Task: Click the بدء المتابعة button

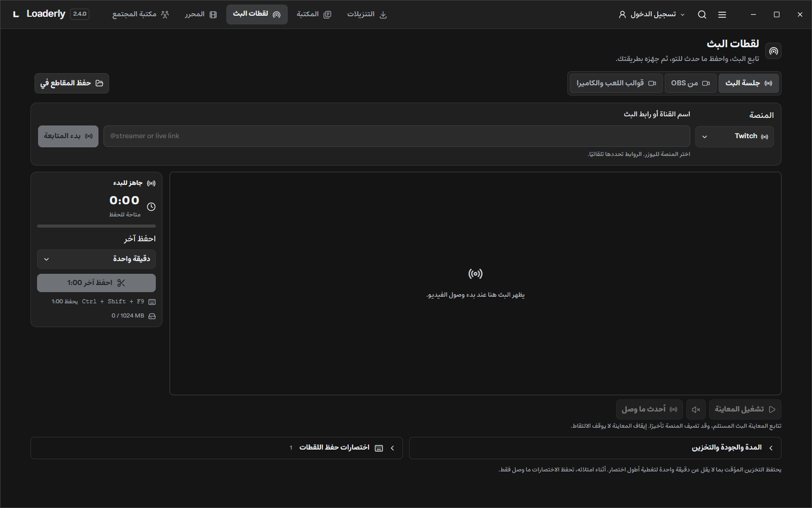Action: (x=68, y=136)
